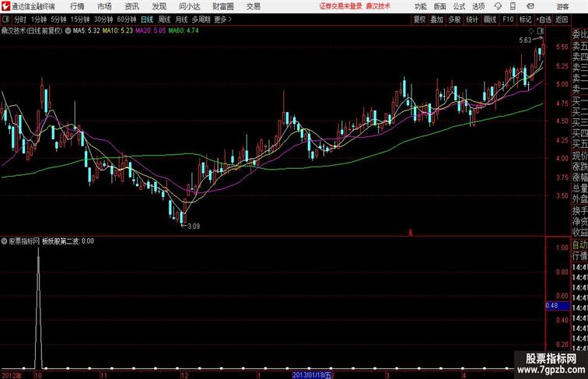Click the 画线 draw line button
Image resolution: width=588 pixels, height=379 pixels.
[x=490, y=19]
